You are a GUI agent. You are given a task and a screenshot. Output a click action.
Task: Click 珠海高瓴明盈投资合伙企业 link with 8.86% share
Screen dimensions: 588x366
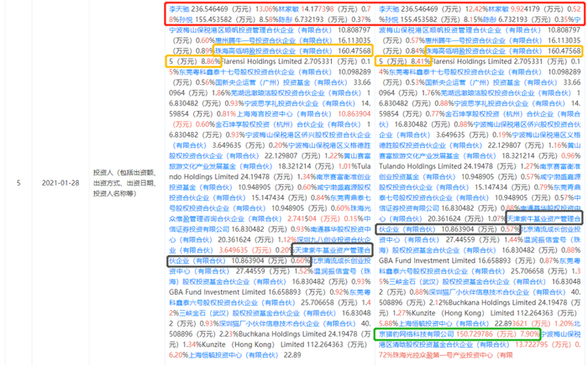click(x=274, y=51)
